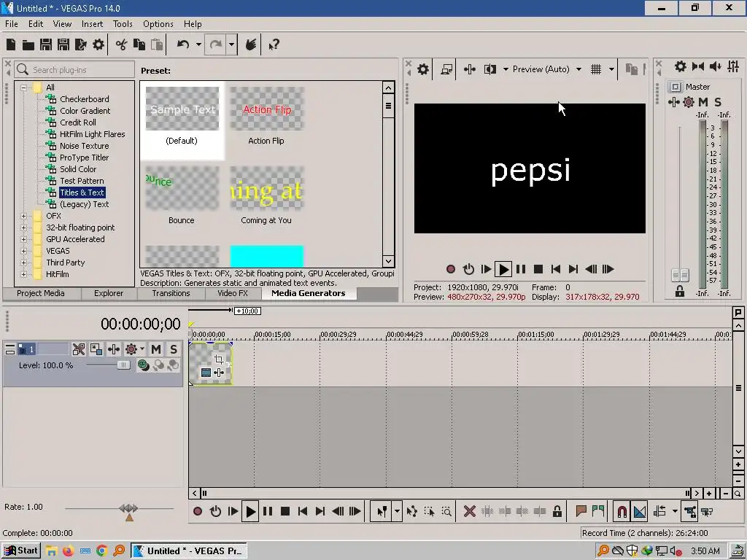
Task: Choose the Action Flip preset
Action: point(266,116)
